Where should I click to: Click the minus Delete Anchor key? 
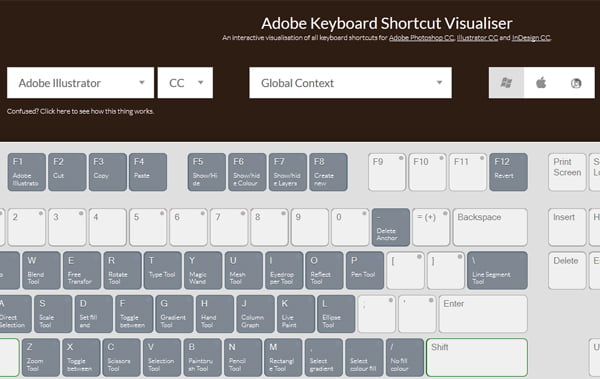pyautogui.click(x=391, y=227)
